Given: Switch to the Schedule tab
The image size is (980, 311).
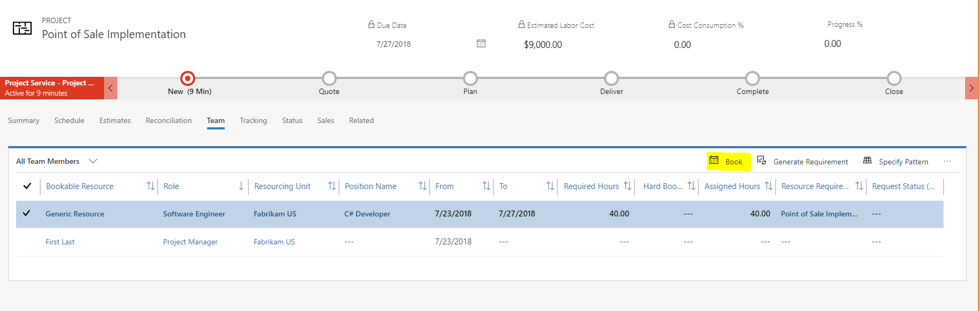Looking at the screenshot, I should [69, 120].
